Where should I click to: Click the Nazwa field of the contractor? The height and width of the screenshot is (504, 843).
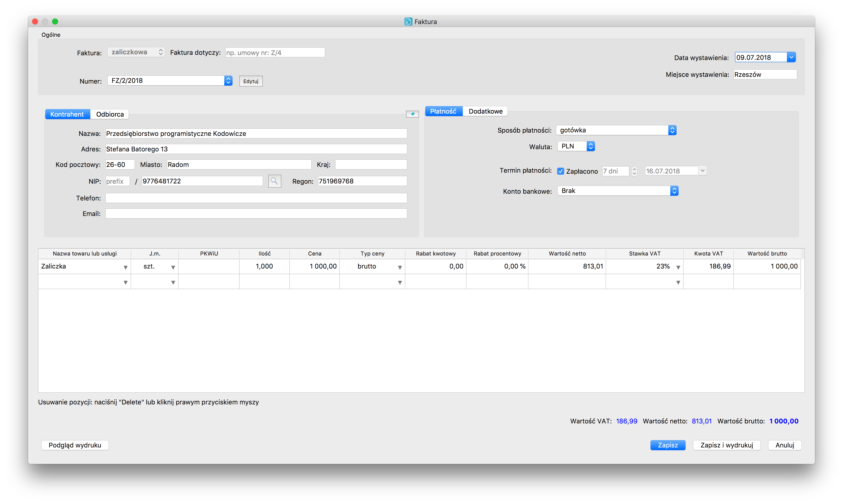coord(256,133)
